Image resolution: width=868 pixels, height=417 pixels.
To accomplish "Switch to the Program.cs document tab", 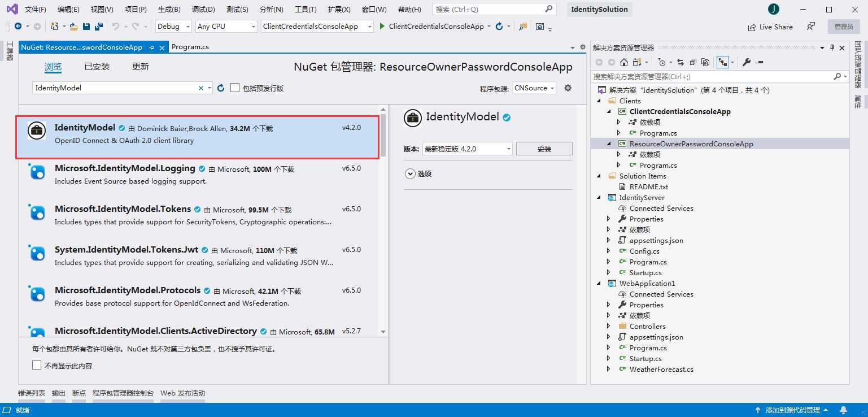I will point(190,47).
